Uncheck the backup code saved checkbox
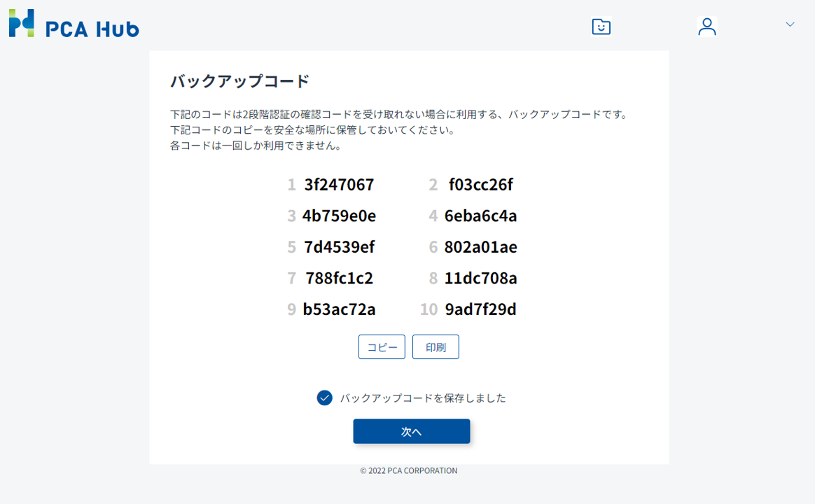815x504 pixels. coord(324,398)
